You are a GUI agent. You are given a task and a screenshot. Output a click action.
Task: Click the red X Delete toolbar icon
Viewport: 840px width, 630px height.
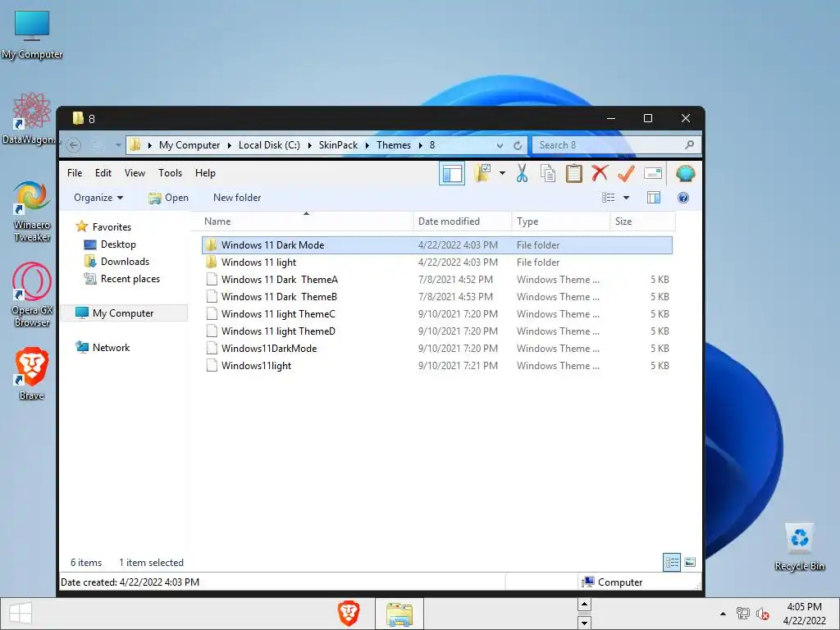click(600, 173)
